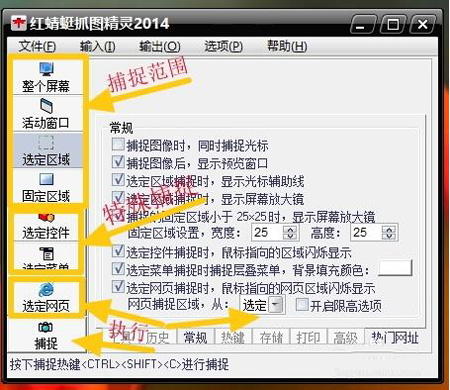This screenshot has width=450, height=390.
Task: Switch to the 打印 tab
Action: point(308,338)
